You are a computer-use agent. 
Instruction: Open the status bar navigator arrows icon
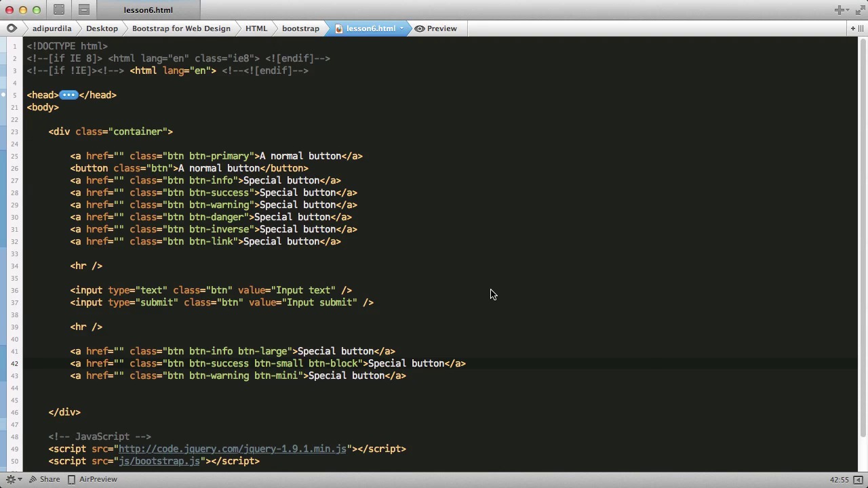coord(859,479)
